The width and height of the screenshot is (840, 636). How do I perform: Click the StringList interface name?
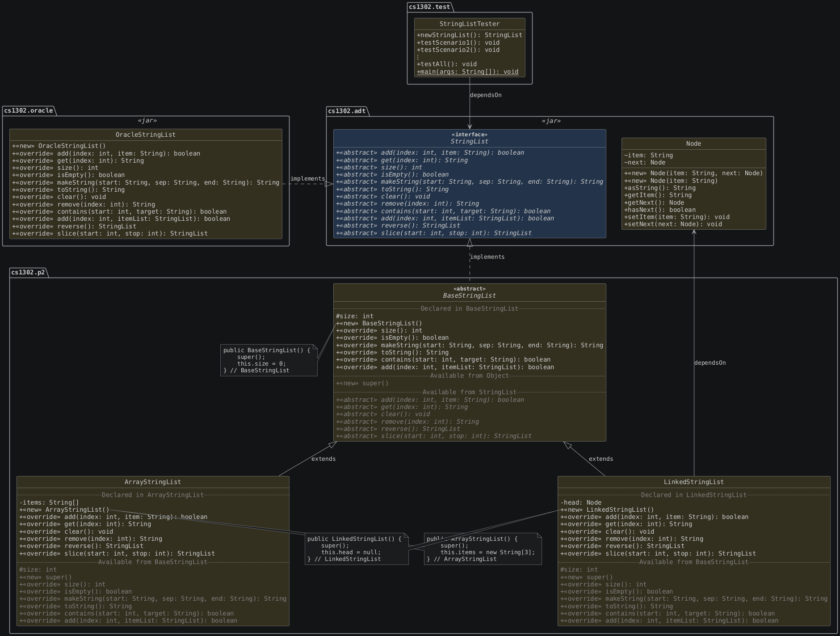pos(470,142)
